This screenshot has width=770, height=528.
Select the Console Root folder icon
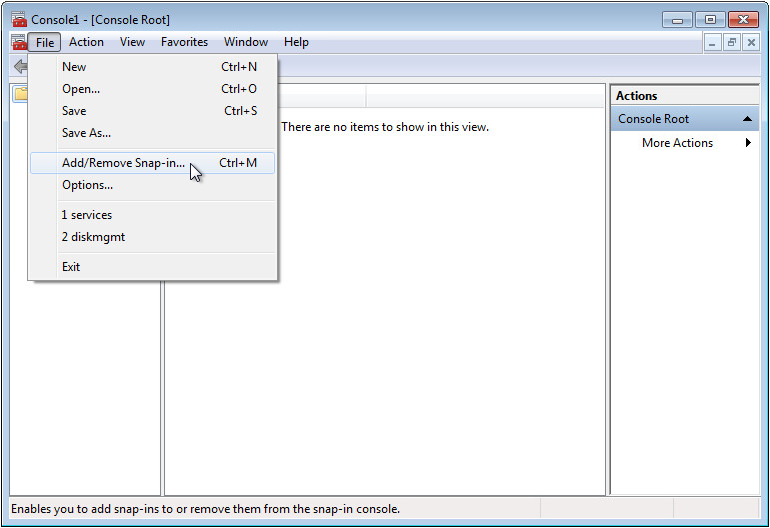[21, 93]
